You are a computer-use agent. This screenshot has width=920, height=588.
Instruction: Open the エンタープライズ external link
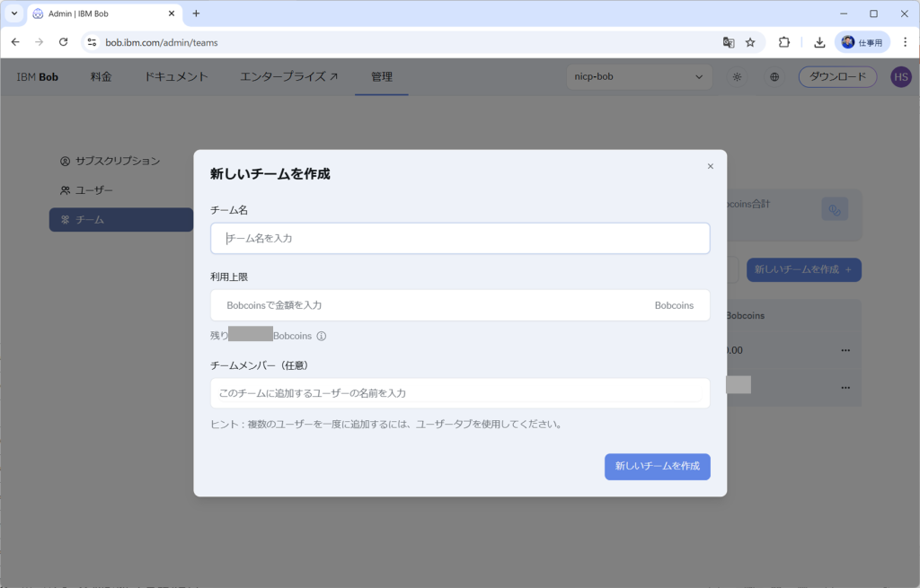(288, 77)
